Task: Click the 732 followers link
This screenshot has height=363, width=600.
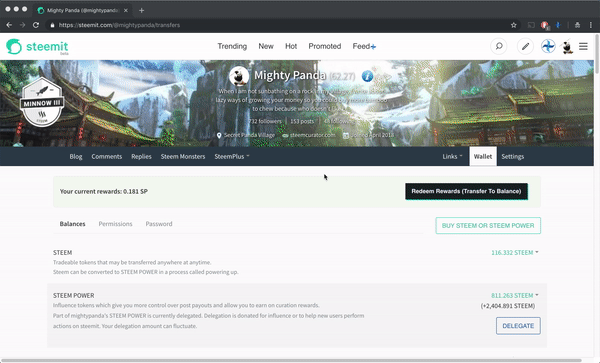Action: pos(265,121)
